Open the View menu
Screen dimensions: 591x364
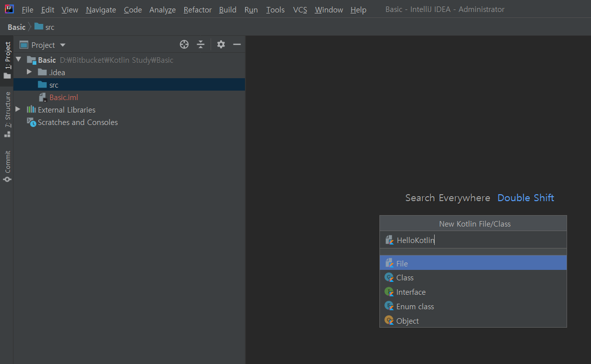click(70, 10)
